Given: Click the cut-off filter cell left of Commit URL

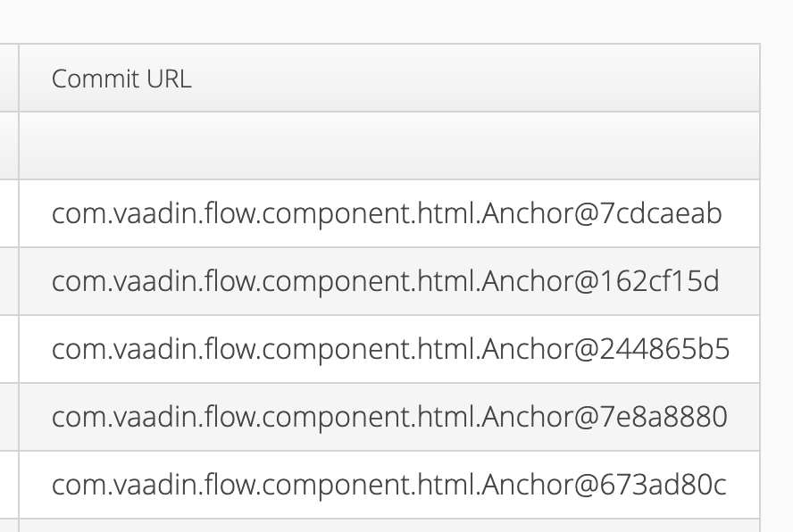Looking at the screenshot, I should tap(8, 145).
